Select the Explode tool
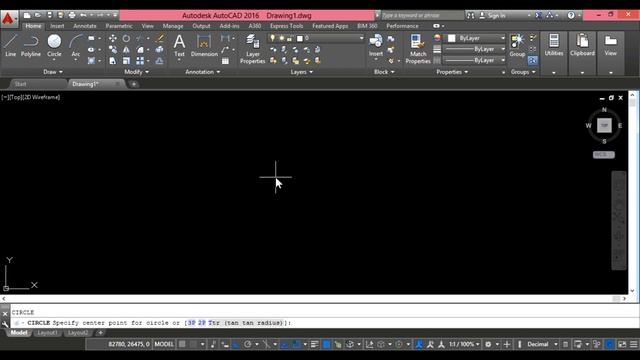 click(160, 50)
